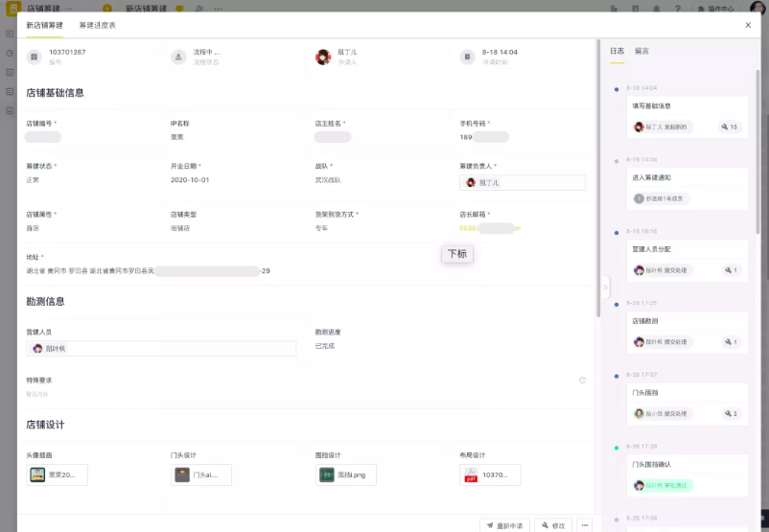Click the workflow status icon beside 流程中
The width and height of the screenshot is (769, 532).
178,57
